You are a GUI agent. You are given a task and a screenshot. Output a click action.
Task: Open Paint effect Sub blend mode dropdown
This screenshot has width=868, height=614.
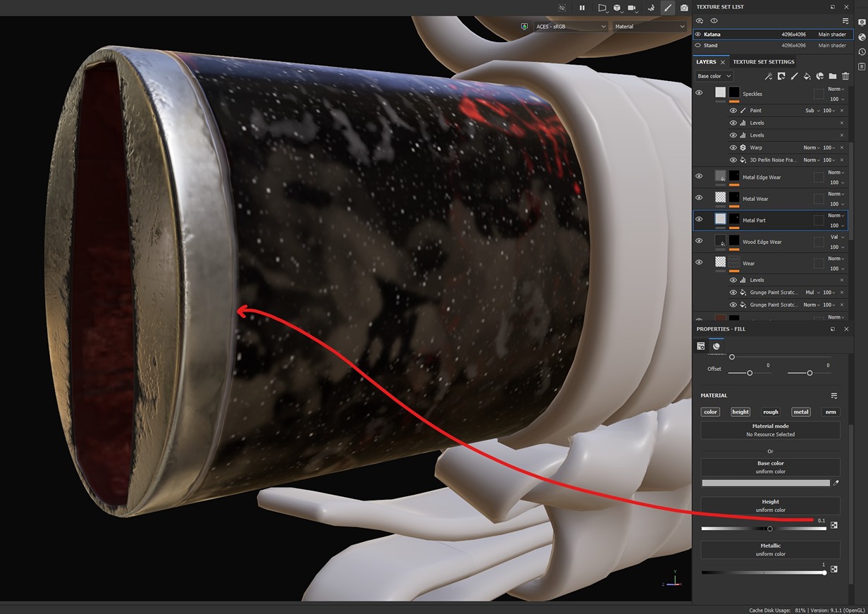812,111
